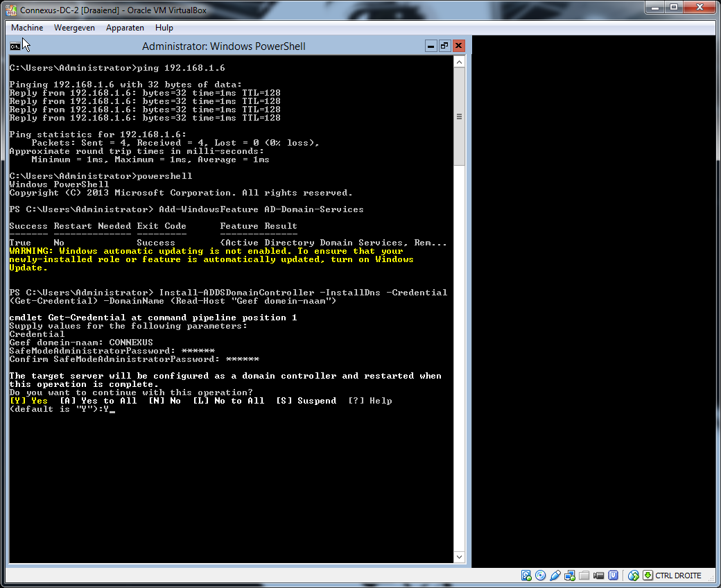Click the 'Copyright (C) 2013 Microsoft Corporation' line
The width and height of the screenshot is (721, 588).
point(181,193)
